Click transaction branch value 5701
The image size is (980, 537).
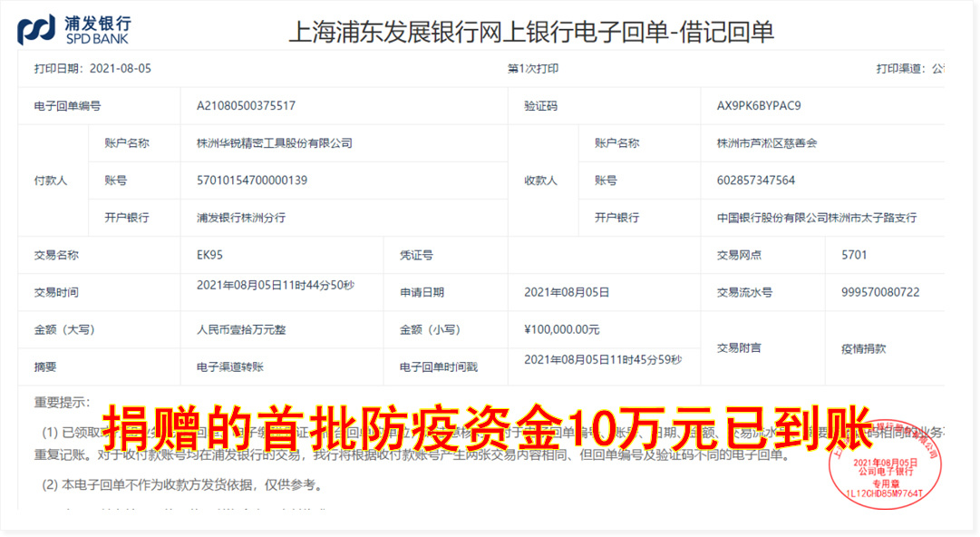pyautogui.click(x=854, y=255)
